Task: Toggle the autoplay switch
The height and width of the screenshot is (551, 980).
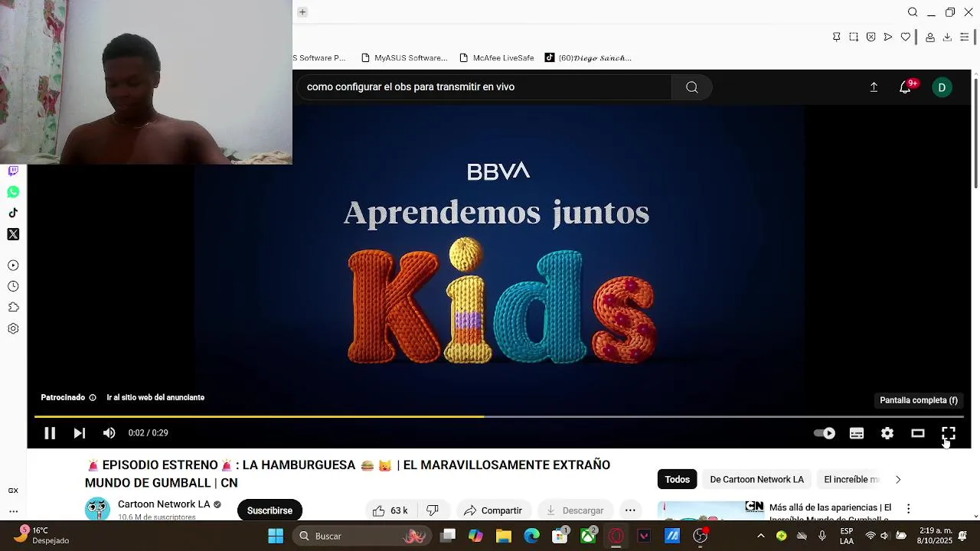Action: pos(825,433)
